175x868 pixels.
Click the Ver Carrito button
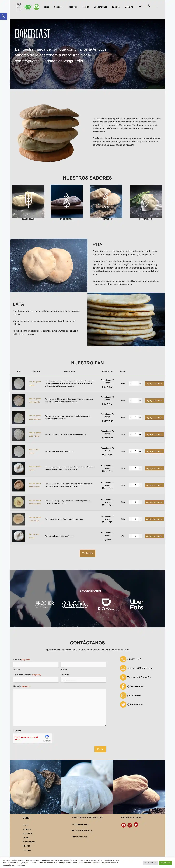click(87, 553)
